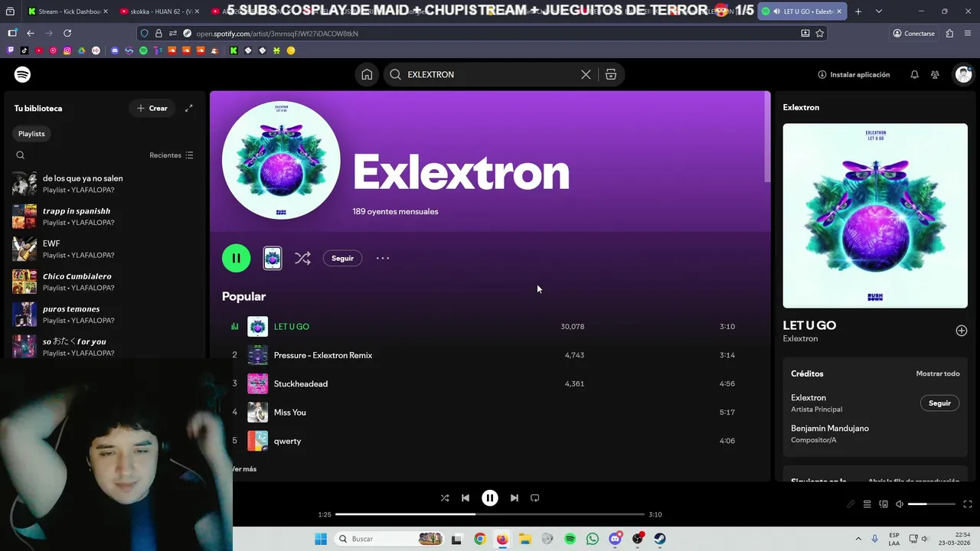The height and width of the screenshot is (551, 980).
Task: Click the song progress bar
Action: click(490, 514)
